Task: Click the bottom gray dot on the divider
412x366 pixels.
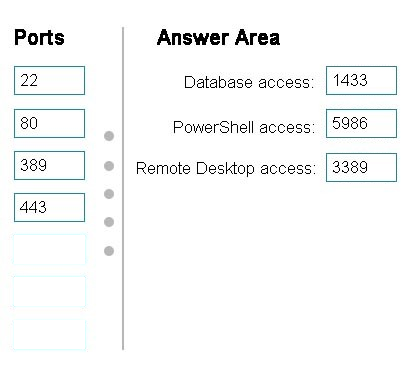Action: pos(109,251)
